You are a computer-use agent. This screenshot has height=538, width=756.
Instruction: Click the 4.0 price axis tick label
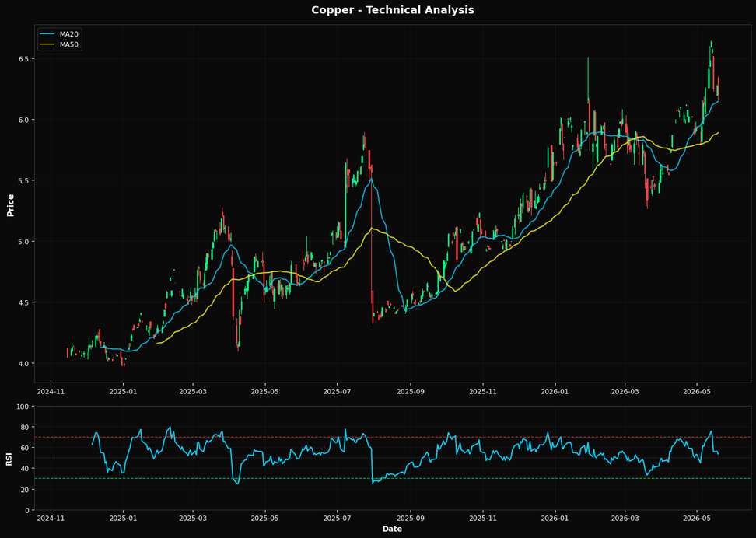[25, 363]
